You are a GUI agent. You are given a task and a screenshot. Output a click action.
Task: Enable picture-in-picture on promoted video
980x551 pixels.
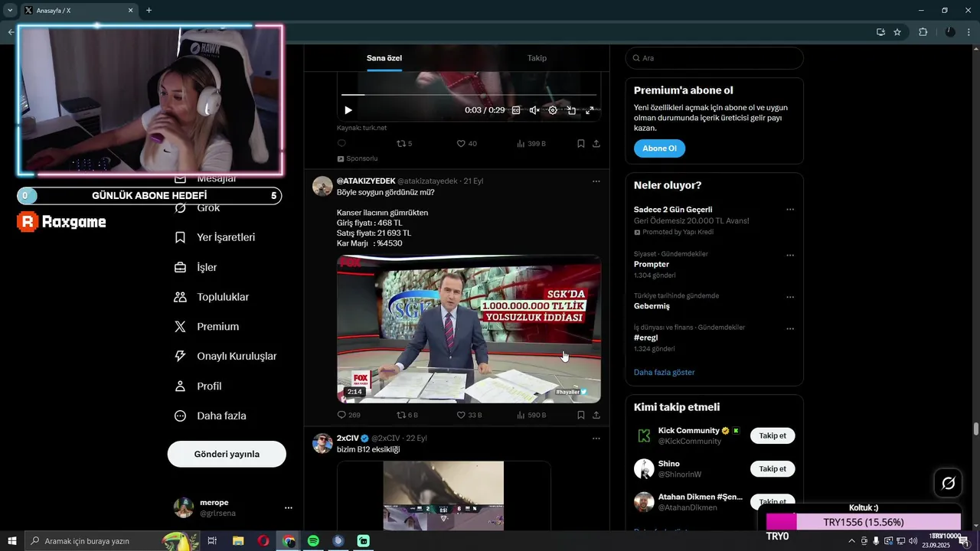coord(571,110)
